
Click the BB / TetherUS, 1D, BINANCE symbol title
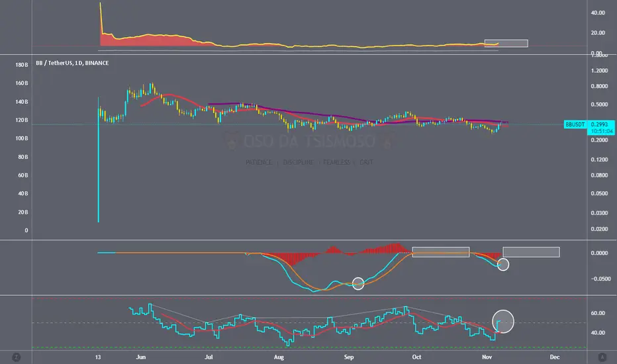coord(72,63)
